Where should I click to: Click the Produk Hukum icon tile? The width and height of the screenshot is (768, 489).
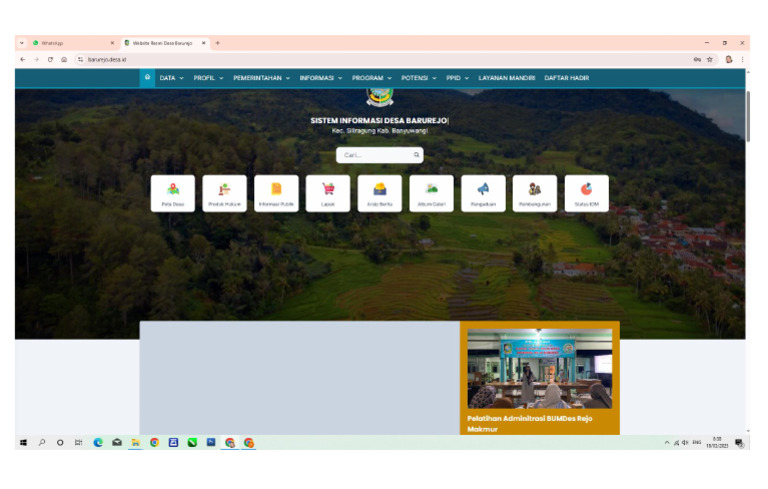[224, 193]
